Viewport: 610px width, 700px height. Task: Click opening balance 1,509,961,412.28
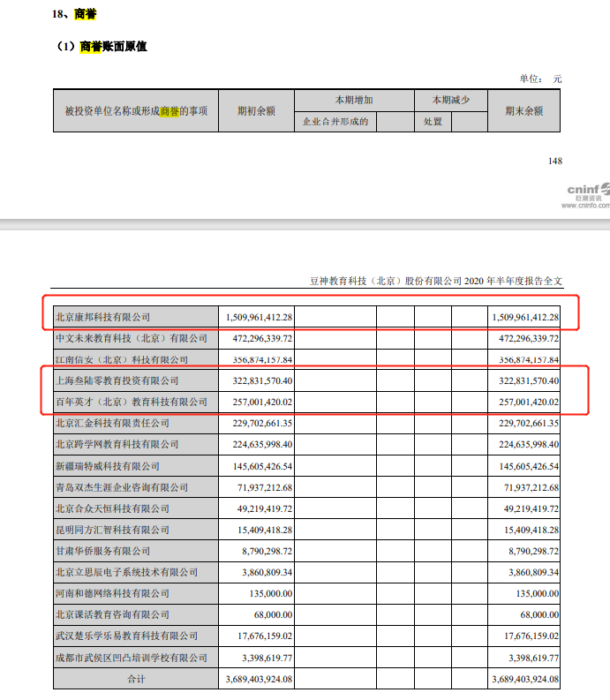point(259,318)
